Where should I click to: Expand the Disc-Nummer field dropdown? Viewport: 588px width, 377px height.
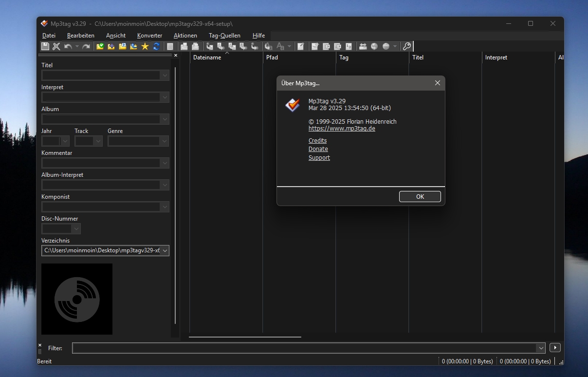tap(76, 228)
